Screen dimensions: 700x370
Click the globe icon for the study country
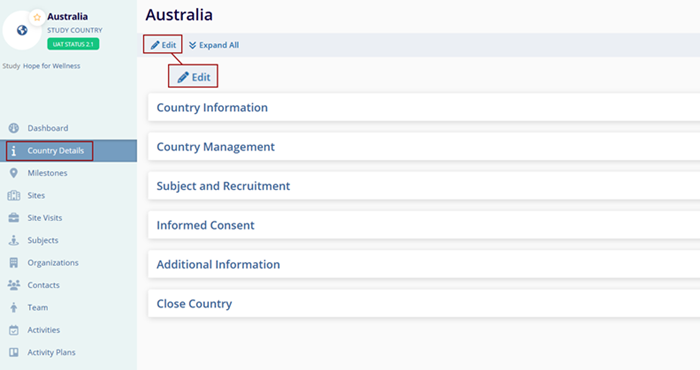[22, 30]
